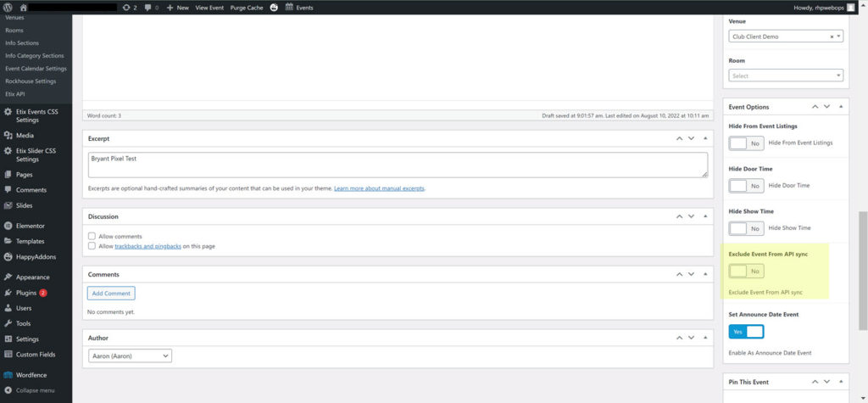Open the Learn more about manual excerpts link
868x403 pixels.
point(379,188)
